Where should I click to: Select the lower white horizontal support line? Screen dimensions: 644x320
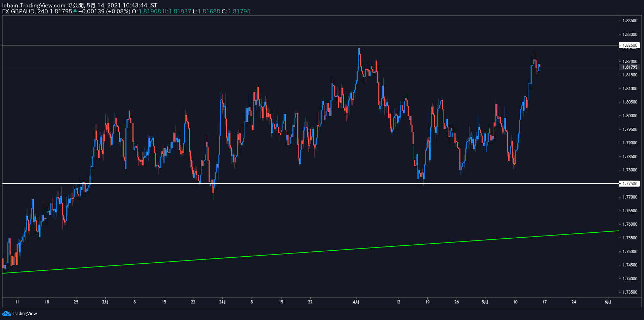310,183
